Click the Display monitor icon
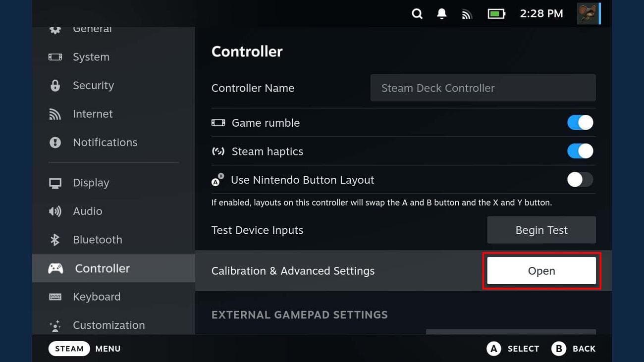 tap(55, 182)
